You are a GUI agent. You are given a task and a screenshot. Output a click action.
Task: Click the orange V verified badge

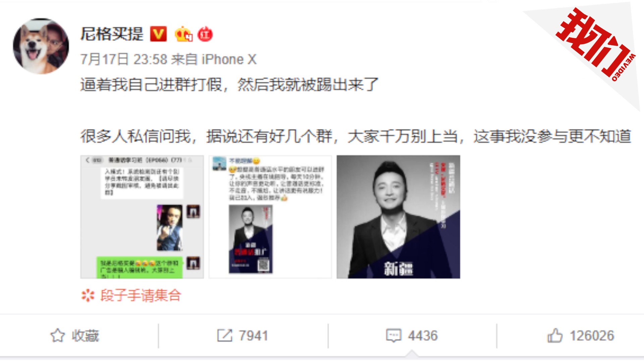(x=158, y=34)
